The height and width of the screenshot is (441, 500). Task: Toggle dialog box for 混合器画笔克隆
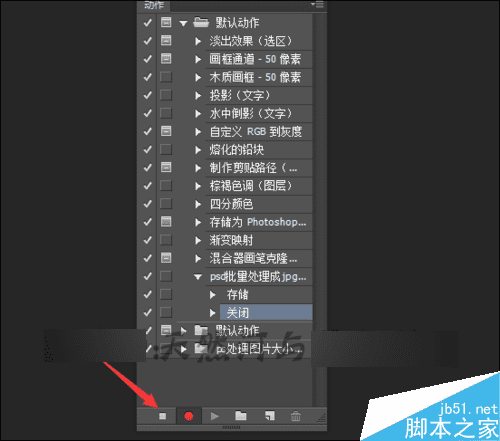tap(166, 258)
